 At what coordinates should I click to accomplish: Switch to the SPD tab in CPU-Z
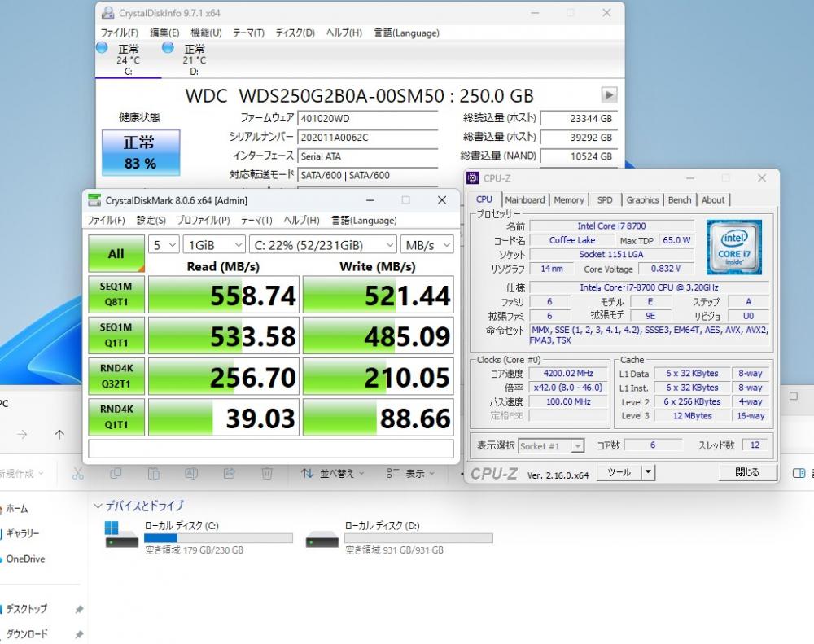605,200
